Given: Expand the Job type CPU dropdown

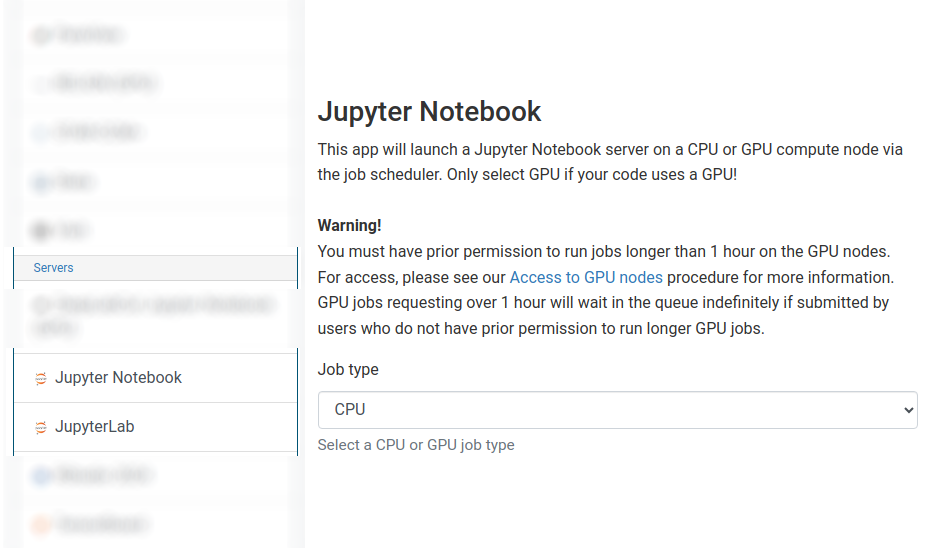Looking at the screenshot, I should coord(618,410).
